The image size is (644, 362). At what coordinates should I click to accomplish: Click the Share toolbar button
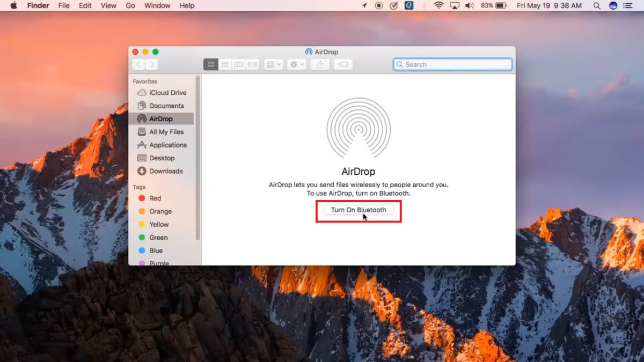pyautogui.click(x=320, y=64)
